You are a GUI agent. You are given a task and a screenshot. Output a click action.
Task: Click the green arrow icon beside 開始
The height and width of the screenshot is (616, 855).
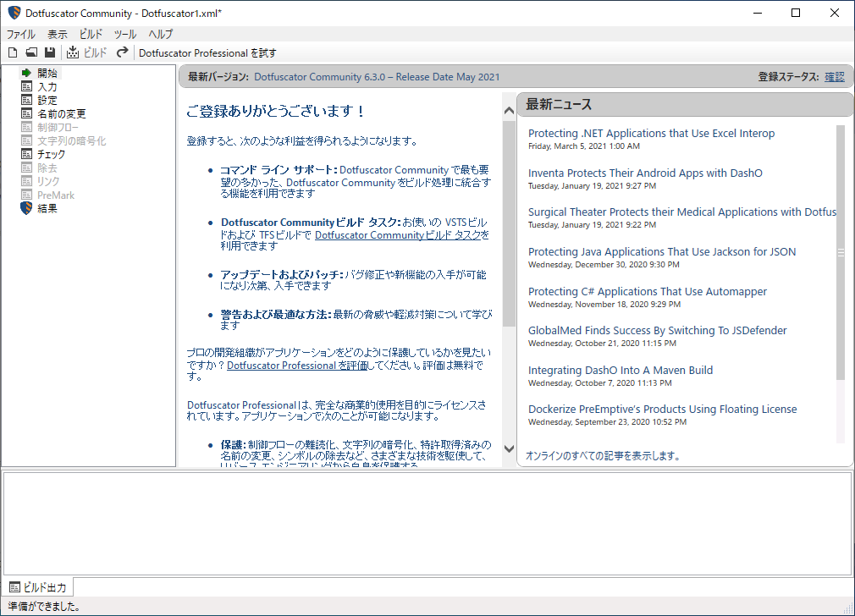tap(26, 73)
